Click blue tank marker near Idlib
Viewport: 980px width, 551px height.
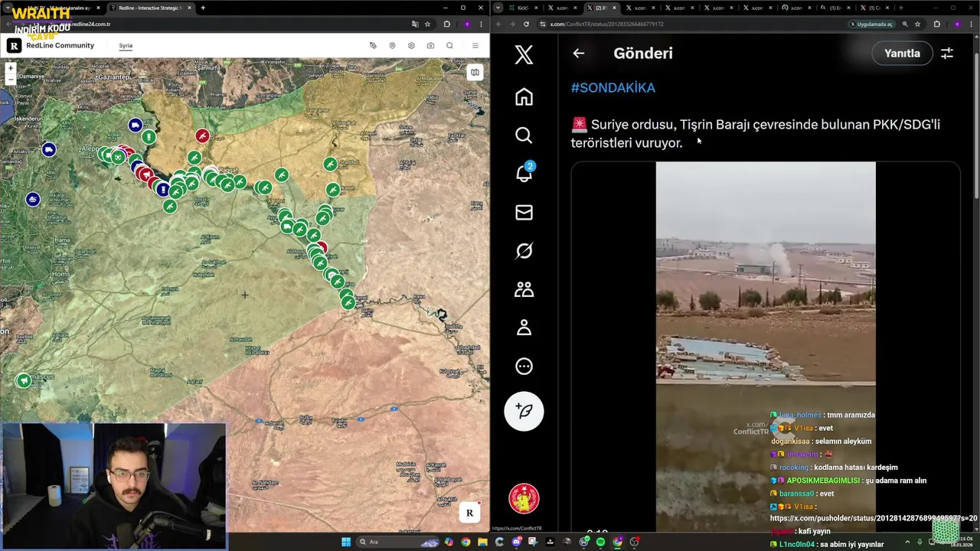pyautogui.click(x=32, y=199)
